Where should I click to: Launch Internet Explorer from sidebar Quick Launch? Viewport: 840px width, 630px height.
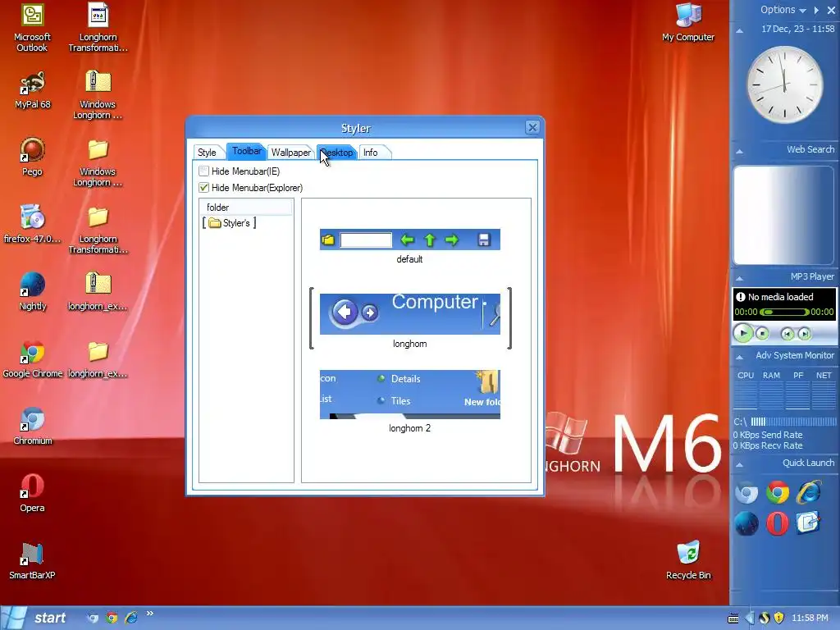tap(808, 493)
